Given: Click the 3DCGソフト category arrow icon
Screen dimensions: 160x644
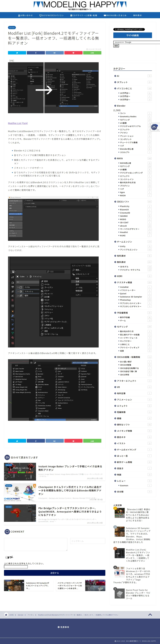Looking at the screenshot, I should click(115, 202).
